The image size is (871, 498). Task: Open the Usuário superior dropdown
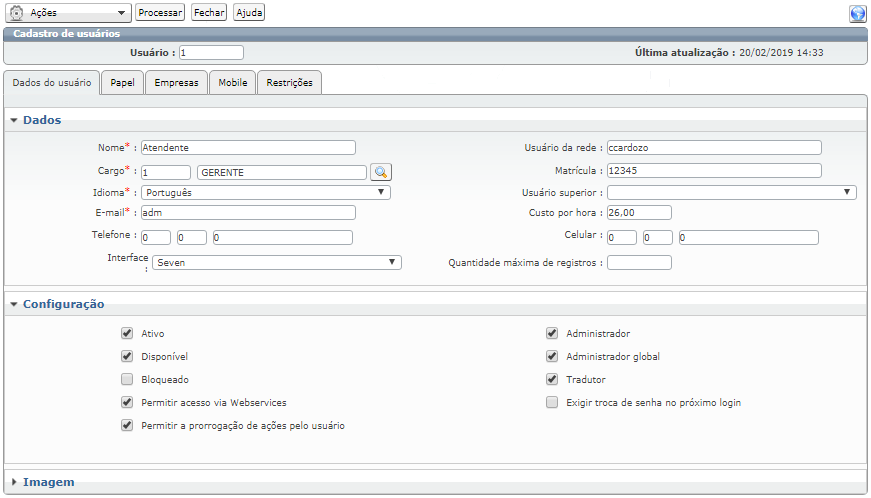(732, 192)
